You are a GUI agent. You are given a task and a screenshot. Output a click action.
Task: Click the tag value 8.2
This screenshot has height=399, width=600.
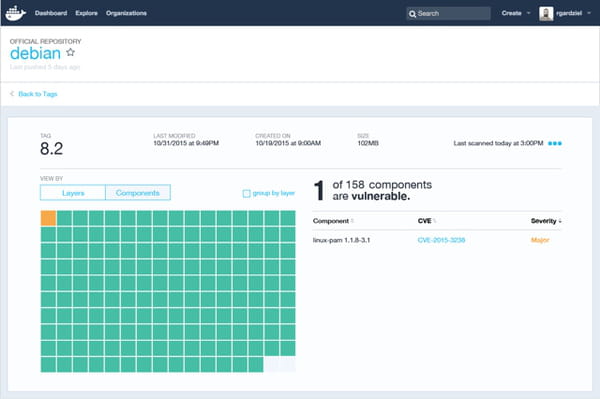click(x=51, y=148)
